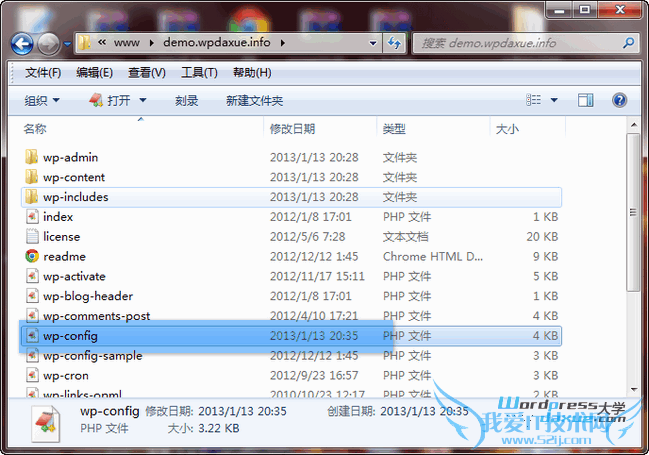Click the 打开 toolbar button
The height and width of the screenshot is (455, 649).
tap(110, 100)
